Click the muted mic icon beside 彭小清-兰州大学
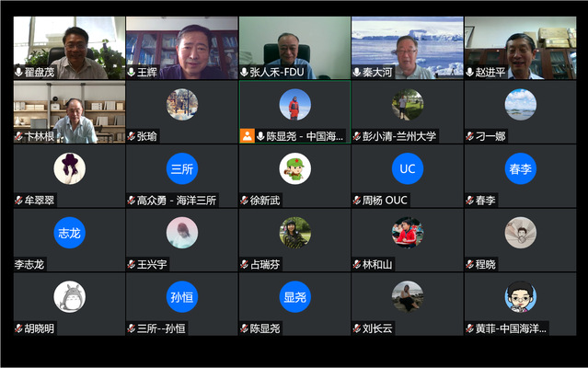Viewport: 588px width, 368px height. click(x=357, y=136)
